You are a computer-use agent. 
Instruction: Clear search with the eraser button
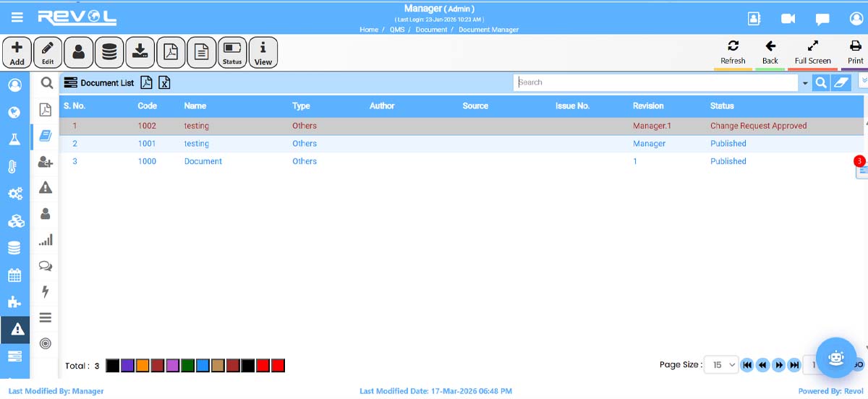pos(840,82)
